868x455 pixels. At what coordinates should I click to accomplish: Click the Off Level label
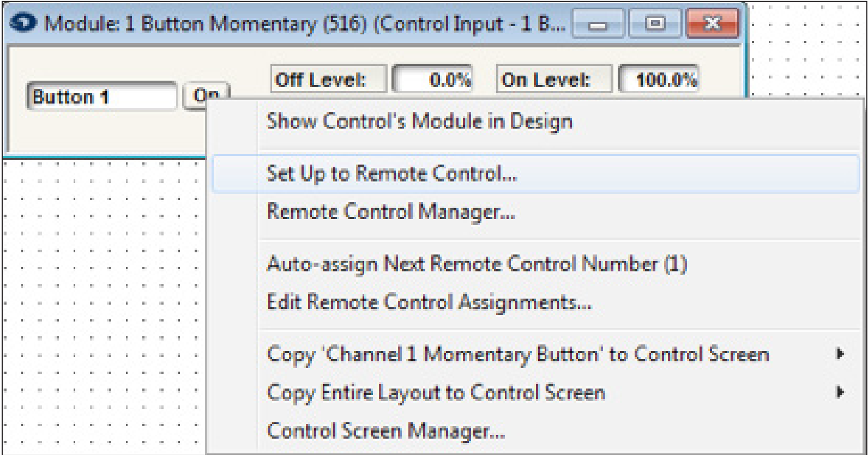[328, 80]
